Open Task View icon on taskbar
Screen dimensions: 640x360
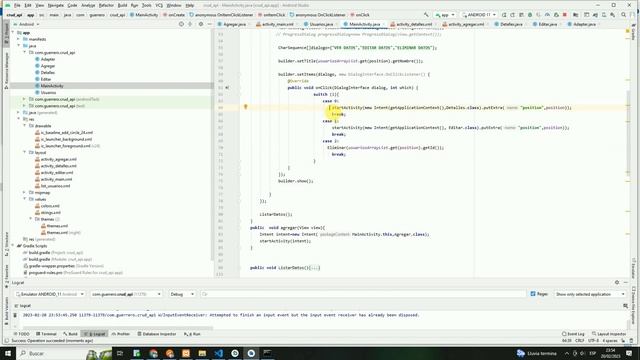coord(120,353)
